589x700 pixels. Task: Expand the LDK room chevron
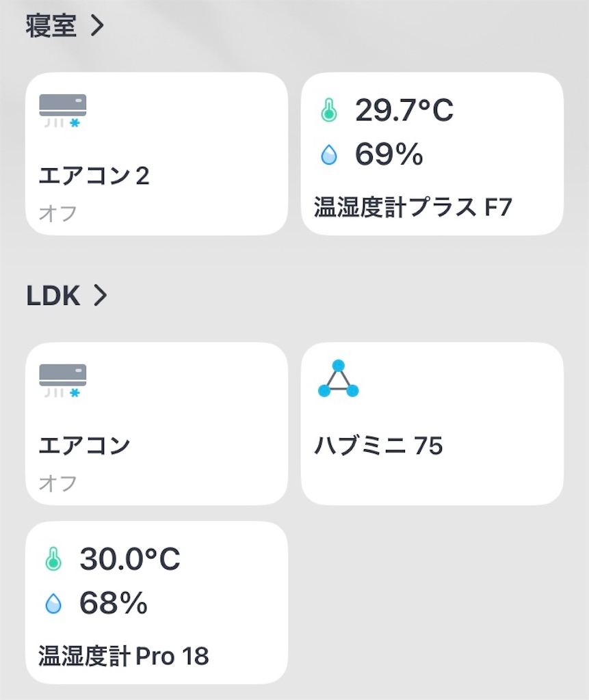pyautogui.click(x=100, y=295)
